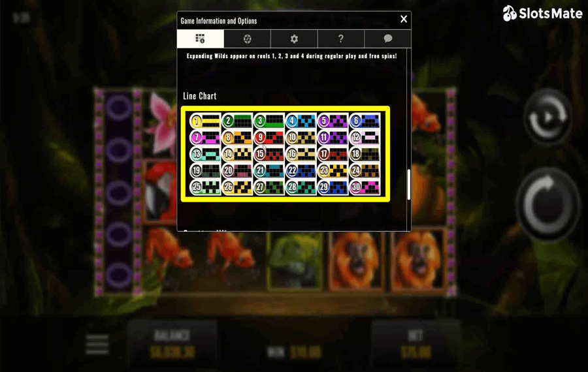Select payline 30 magenta pattern icon
The image size is (588, 372).
[x=364, y=187]
